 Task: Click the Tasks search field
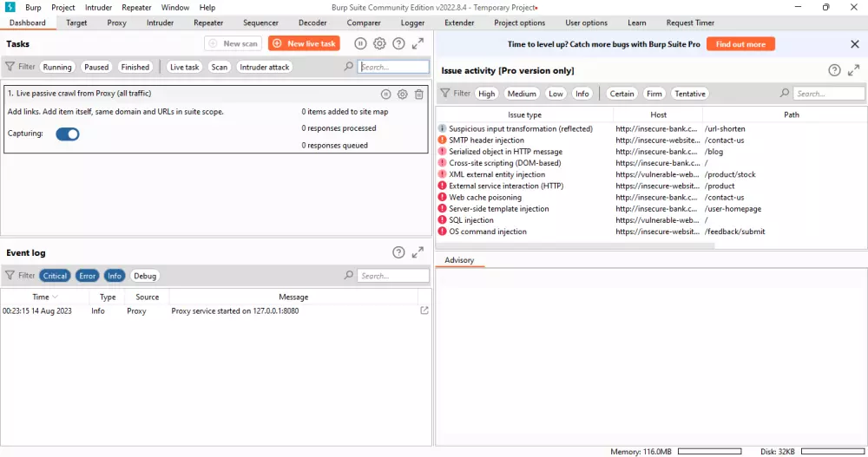coord(393,67)
